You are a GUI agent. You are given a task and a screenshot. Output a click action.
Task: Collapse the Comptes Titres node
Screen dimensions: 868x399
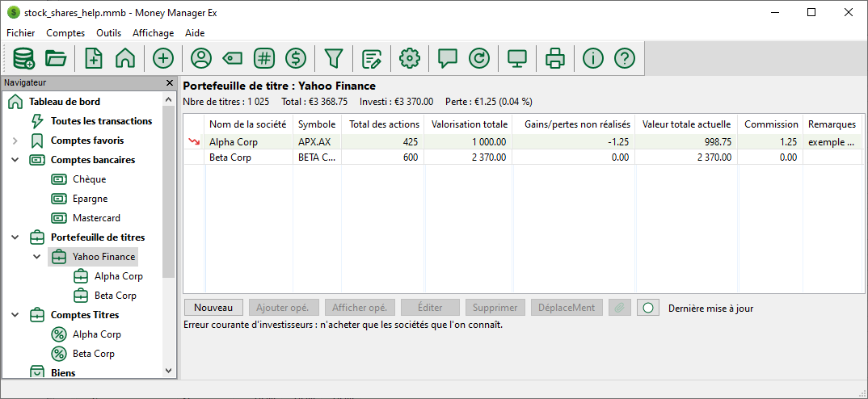click(x=15, y=315)
